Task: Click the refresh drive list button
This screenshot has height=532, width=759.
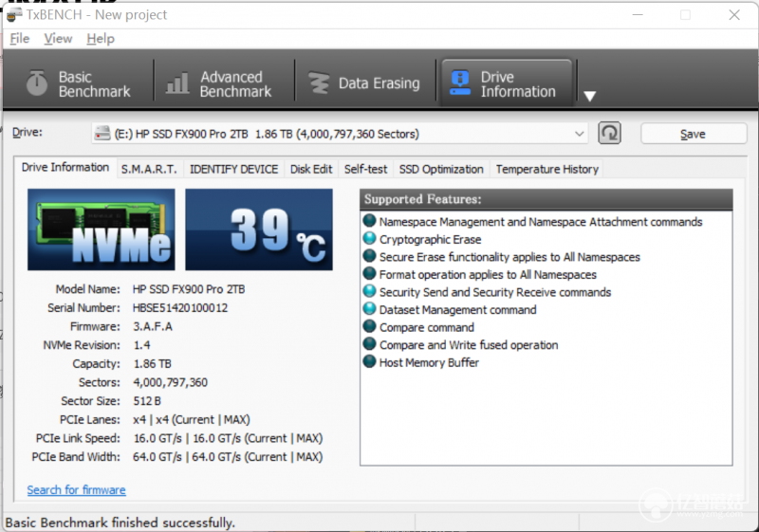Action: [x=609, y=133]
